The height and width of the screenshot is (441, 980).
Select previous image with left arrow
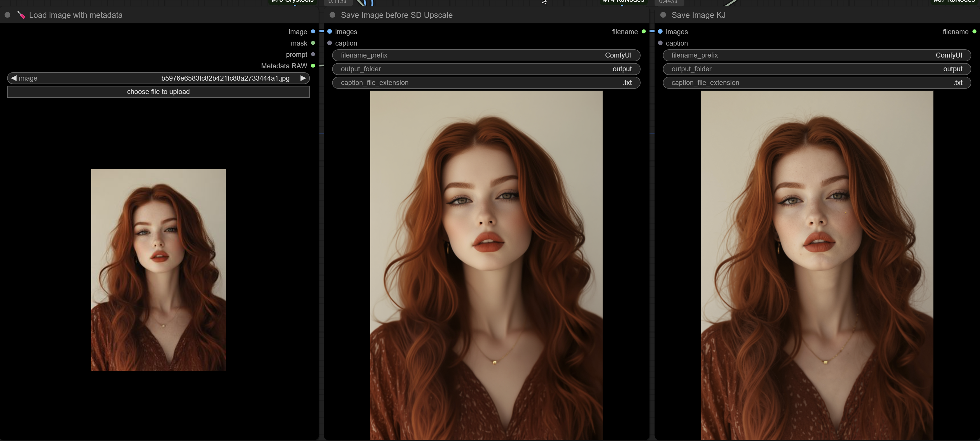(x=14, y=78)
